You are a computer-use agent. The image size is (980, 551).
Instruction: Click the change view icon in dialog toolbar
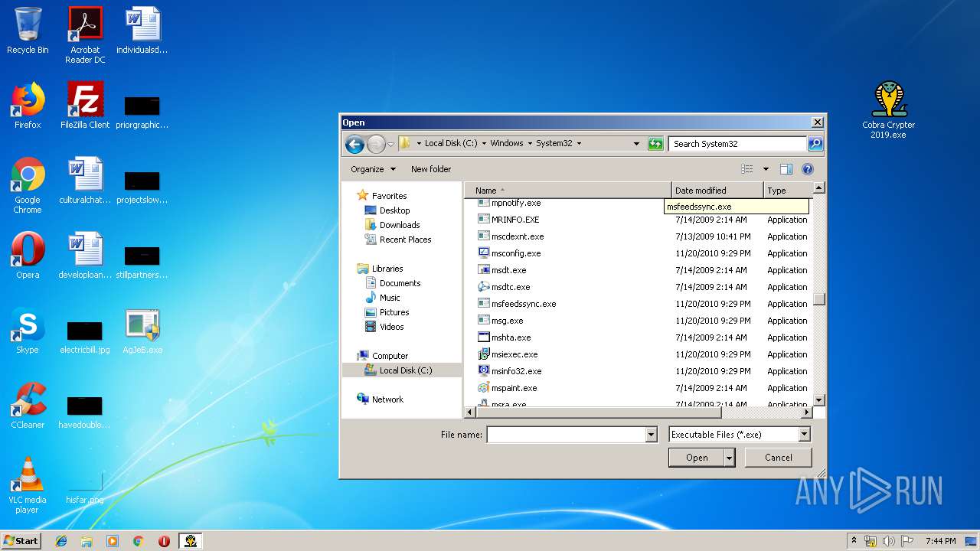tap(747, 169)
